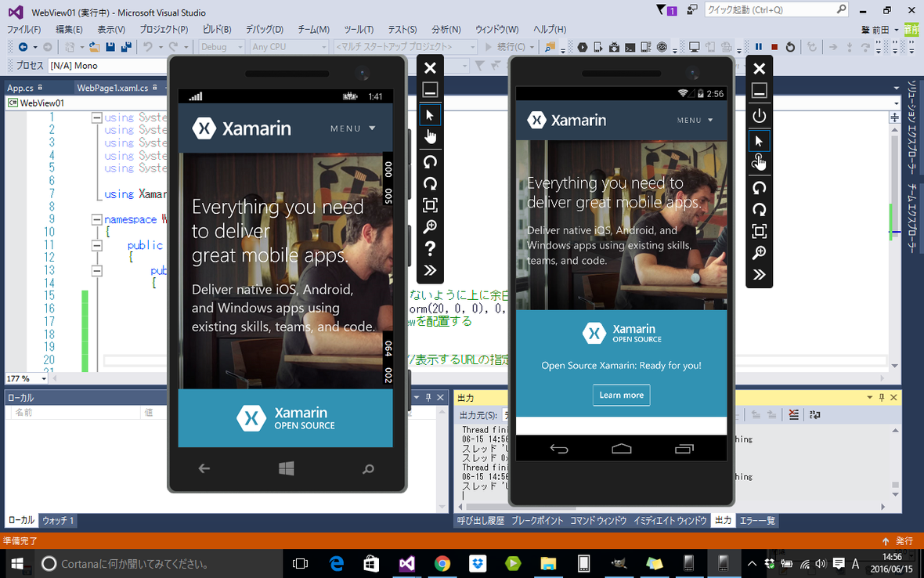
Task: Click the Learn more button
Action: click(x=621, y=395)
